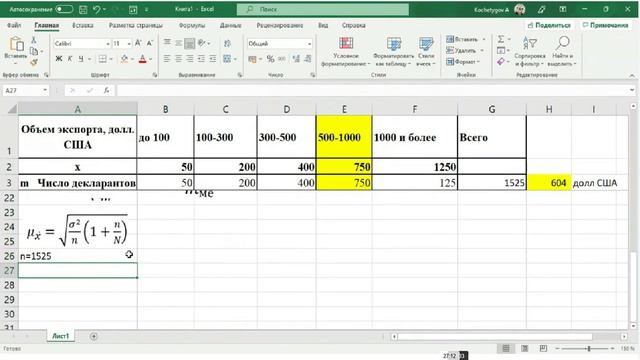Add a new sheet with plus button

[x=94, y=336]
